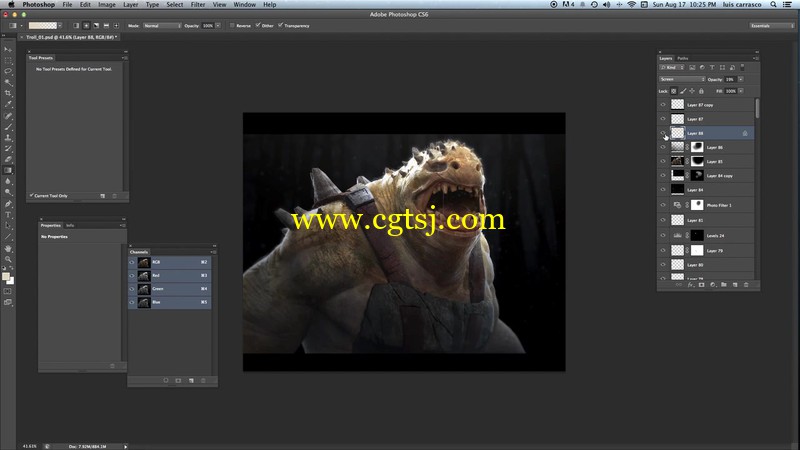This screenshot has height=450, width=800.
Task: Select the Blur tool
Action: pyautogui.click(x=8, y=182)
